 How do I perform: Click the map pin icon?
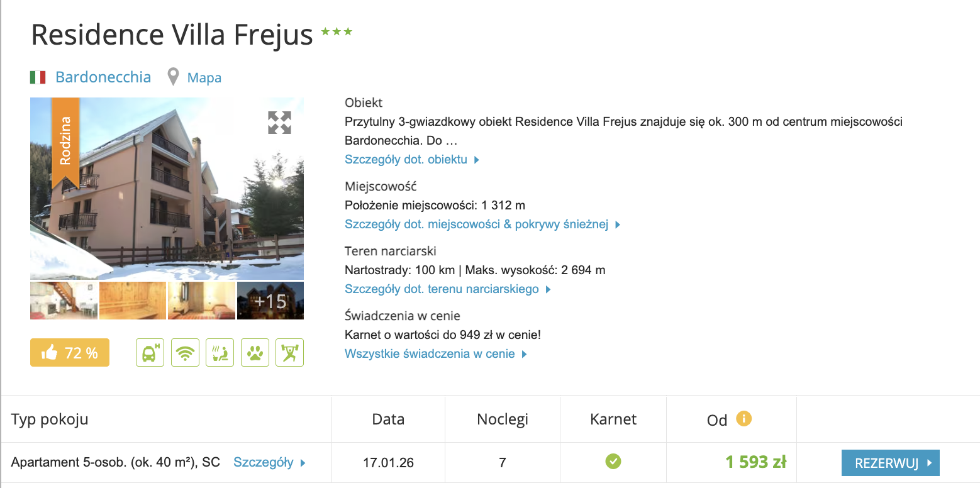[x=173, y=77]
